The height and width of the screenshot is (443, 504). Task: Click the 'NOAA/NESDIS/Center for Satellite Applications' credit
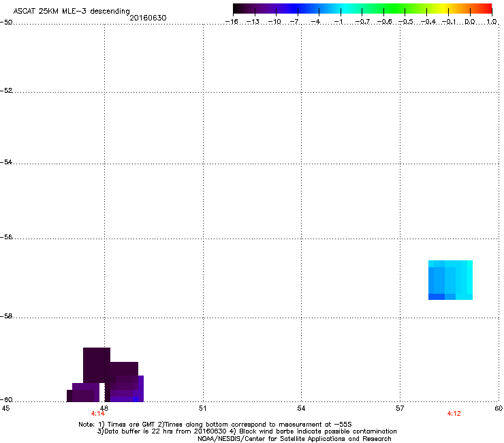point(294,439)
